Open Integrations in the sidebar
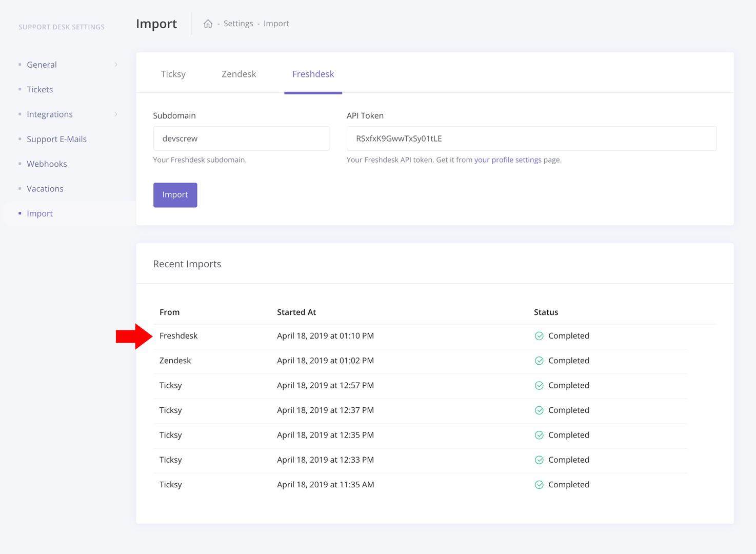 click(50, 114)
